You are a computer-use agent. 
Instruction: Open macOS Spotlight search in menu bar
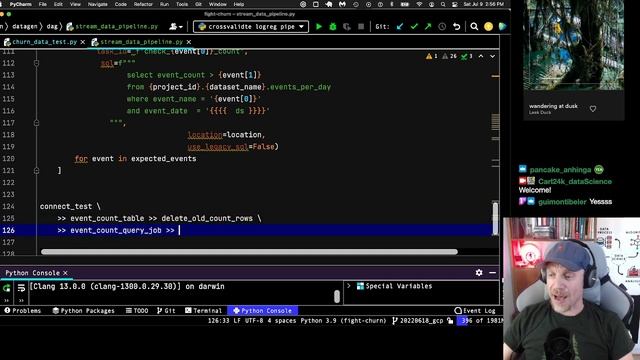443,4
